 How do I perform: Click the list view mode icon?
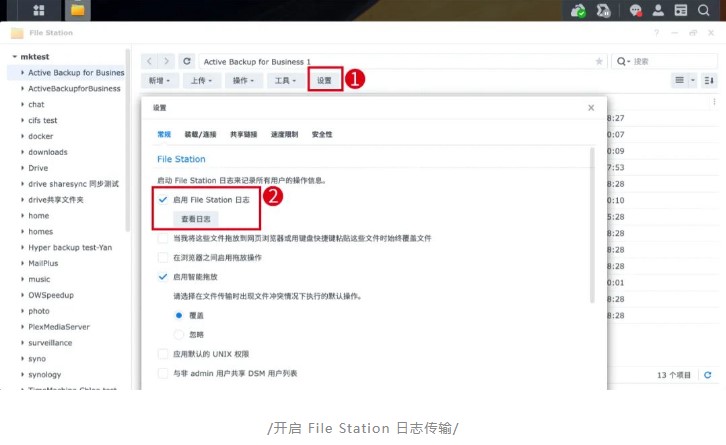[679, 80]
